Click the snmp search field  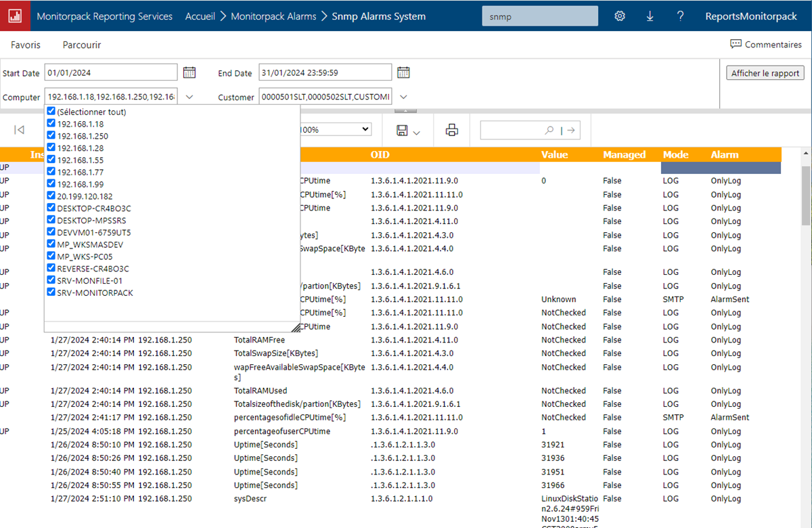click(x=539, y=16)
